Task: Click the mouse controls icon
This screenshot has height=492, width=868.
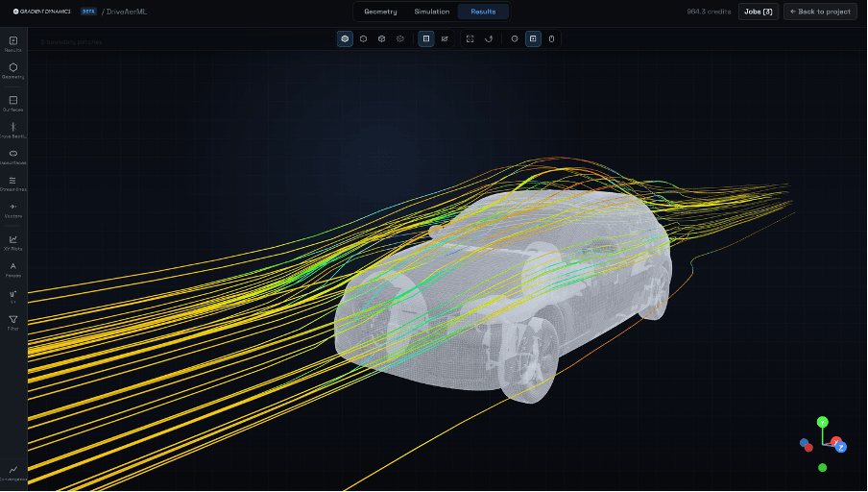Action: pyautogui.click(x=551, y=38)
